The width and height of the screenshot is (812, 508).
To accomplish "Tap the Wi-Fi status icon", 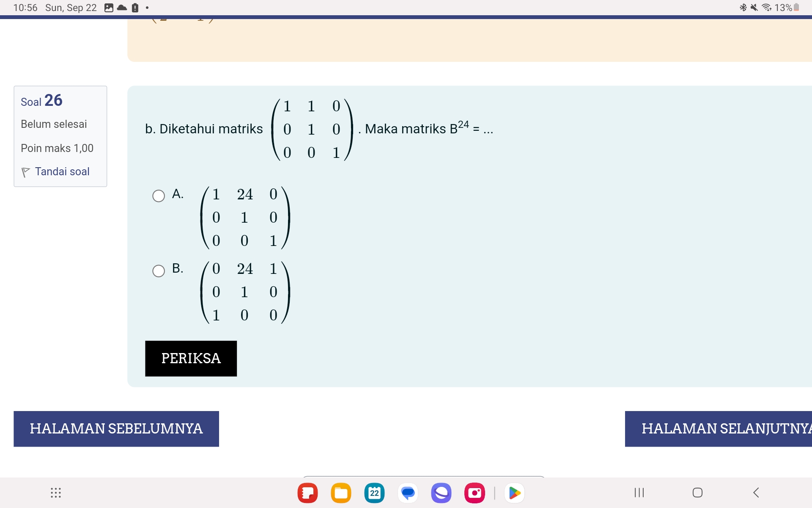I will (x=766, y=8).
